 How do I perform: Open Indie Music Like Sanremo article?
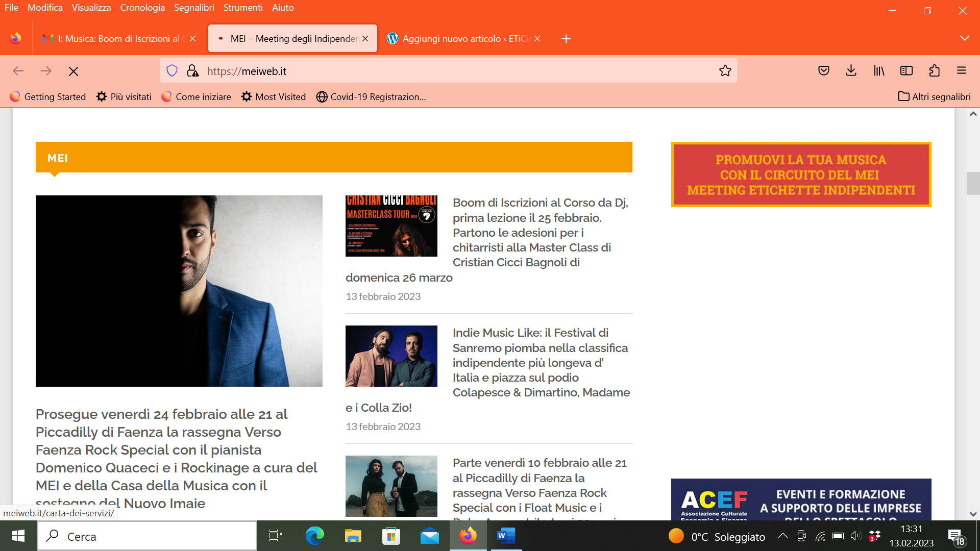488,370
